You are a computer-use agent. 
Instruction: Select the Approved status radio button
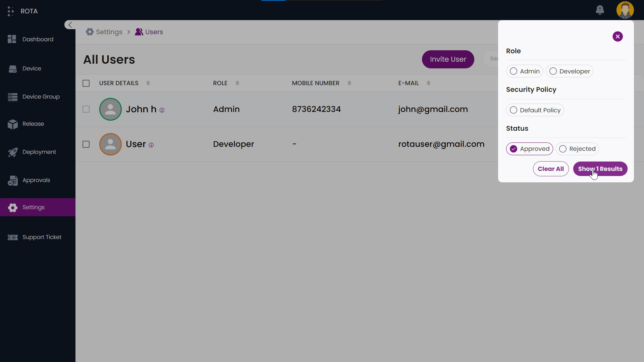pyautogui.click(x=514, y=148)
